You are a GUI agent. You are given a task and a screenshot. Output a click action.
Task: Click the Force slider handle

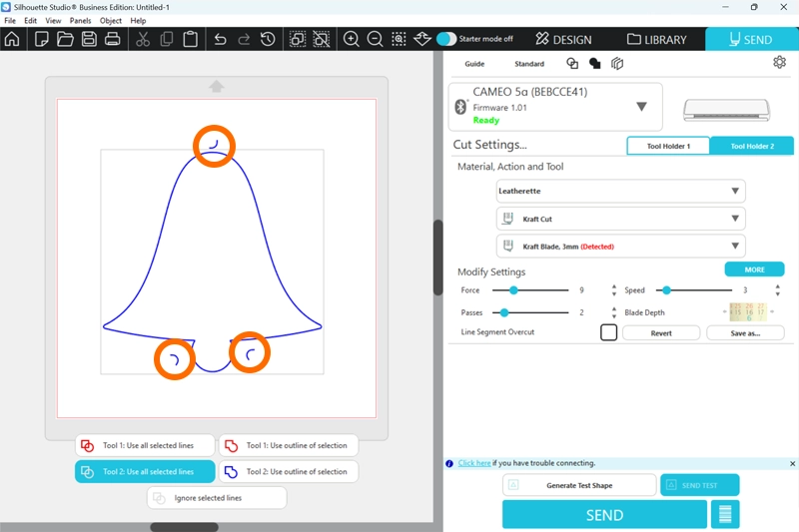tap(513, 290)
